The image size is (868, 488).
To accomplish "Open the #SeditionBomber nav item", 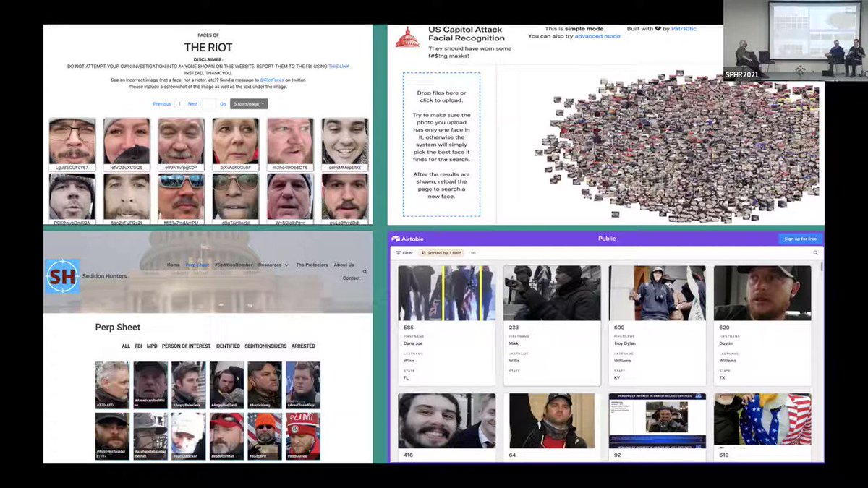I will (234, 265).
